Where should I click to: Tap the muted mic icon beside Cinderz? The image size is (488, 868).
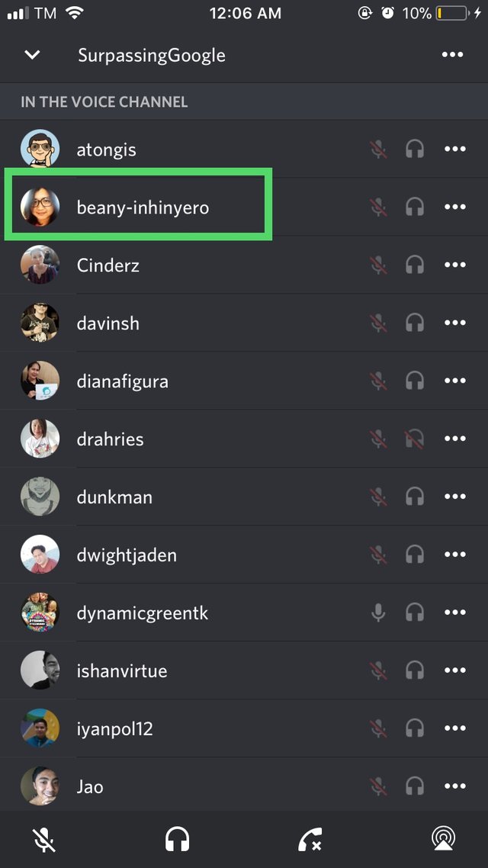tap(378, 265)
